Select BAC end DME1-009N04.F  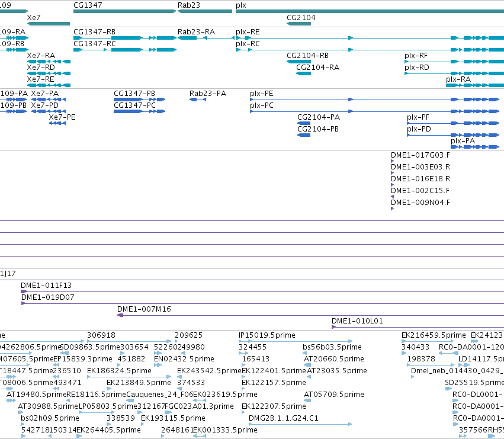(392, 209)
